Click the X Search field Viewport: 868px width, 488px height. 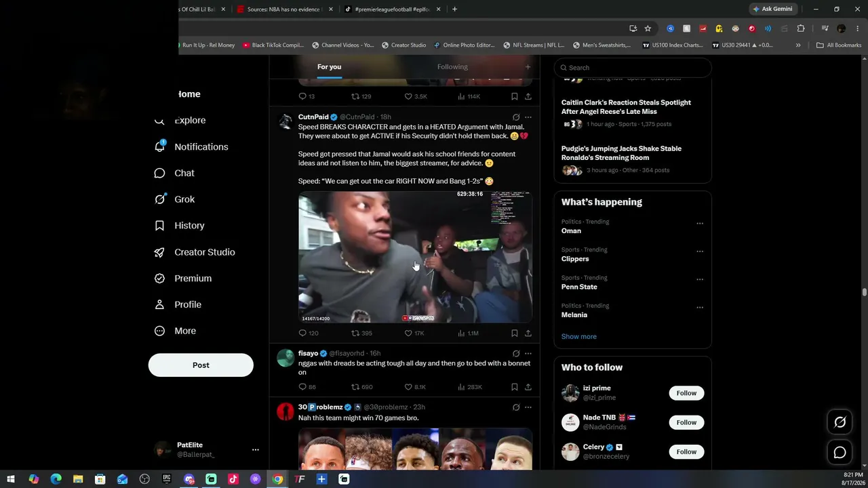633,68
